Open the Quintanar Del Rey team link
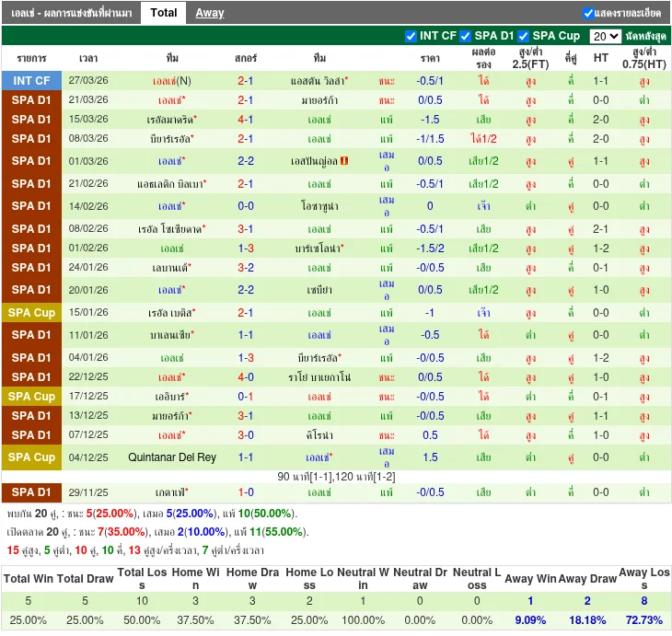The height and width of the screenshot is (636, 672). point(172,457)
